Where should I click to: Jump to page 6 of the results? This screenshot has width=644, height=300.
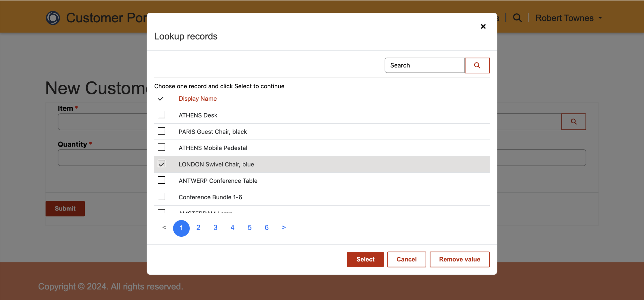pos(267,228)
